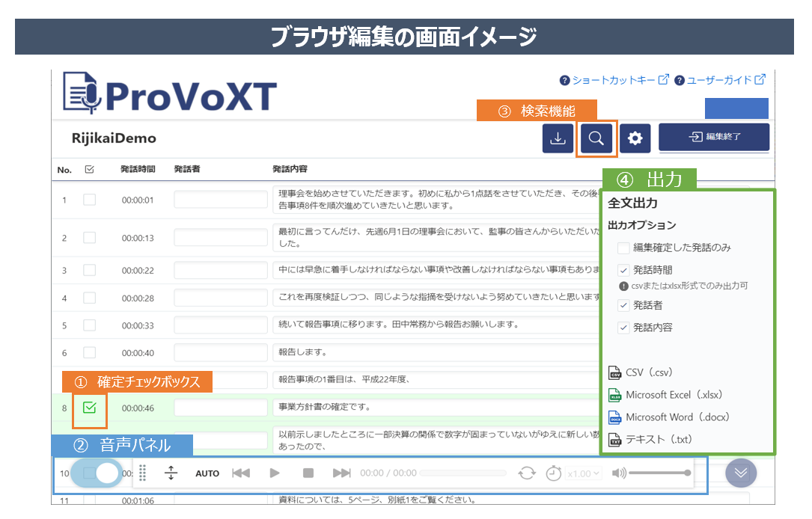Export as CSV (.csv)
The height and width of the screenshot is (519, 812).
tap(641, 372)
